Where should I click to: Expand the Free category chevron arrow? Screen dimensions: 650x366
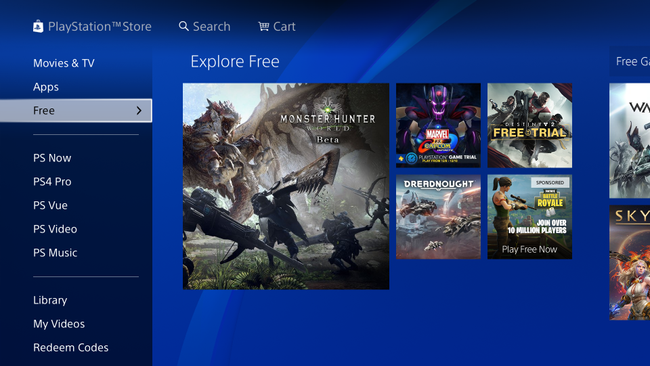(x=139, y=111)
